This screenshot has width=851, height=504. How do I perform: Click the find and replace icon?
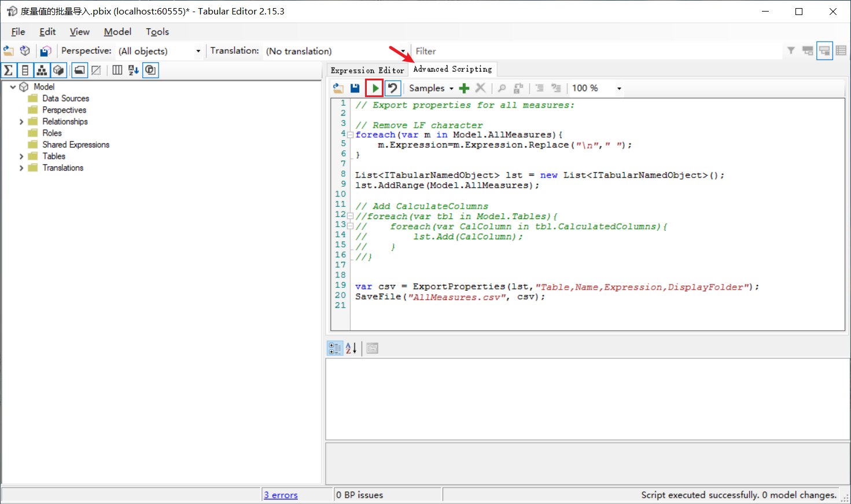[x=518, y=88]
